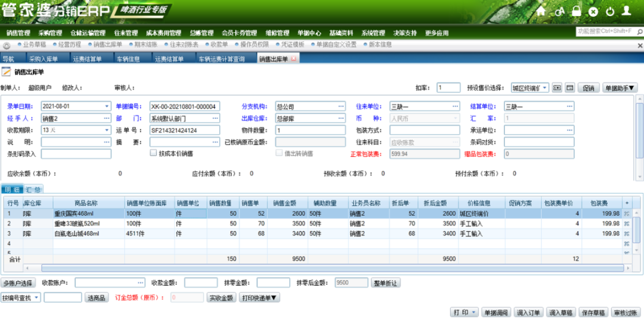Open the 经手人 ellipsis lookup

coord(107,118)
